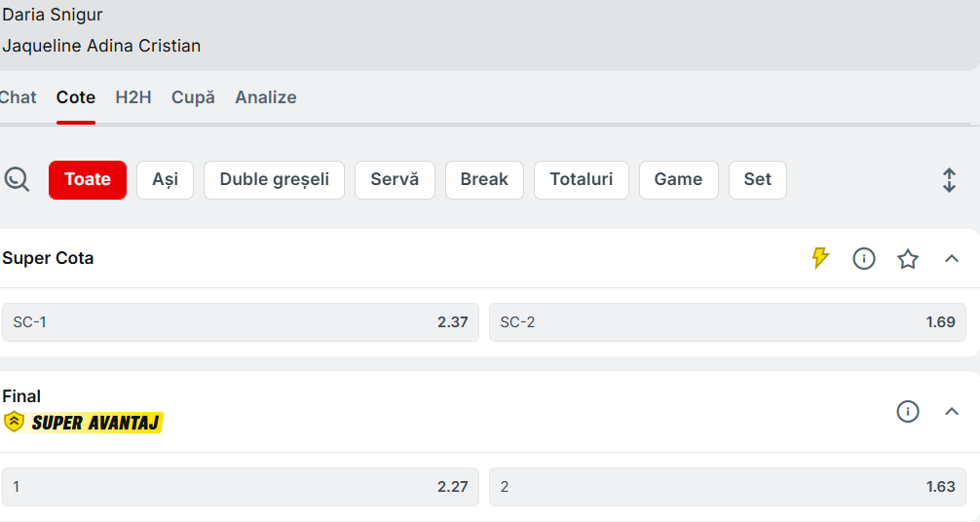Toggle expand-all markets arrows icon
This screenshot has height=522, width=980.
coord(949,180)
